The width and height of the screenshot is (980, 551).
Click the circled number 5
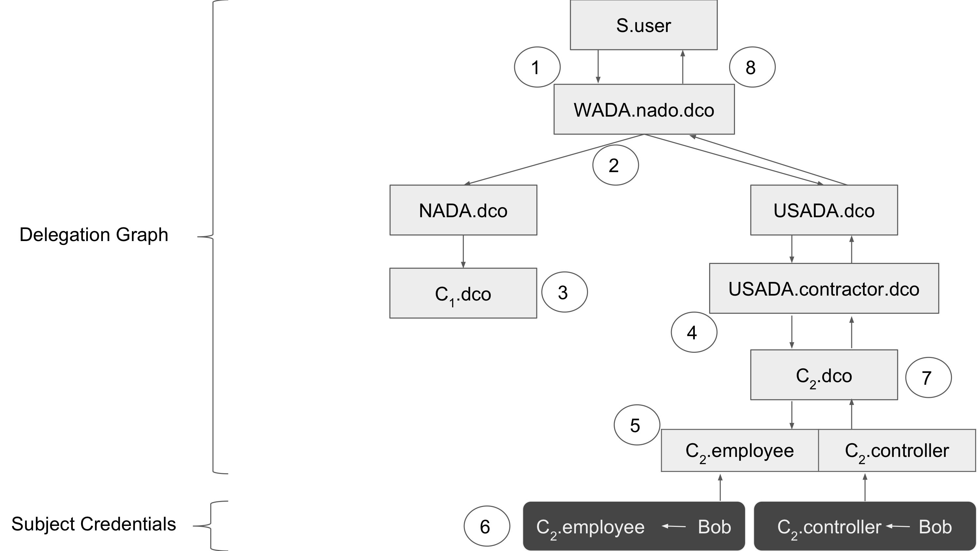click(x=636, y=425)
